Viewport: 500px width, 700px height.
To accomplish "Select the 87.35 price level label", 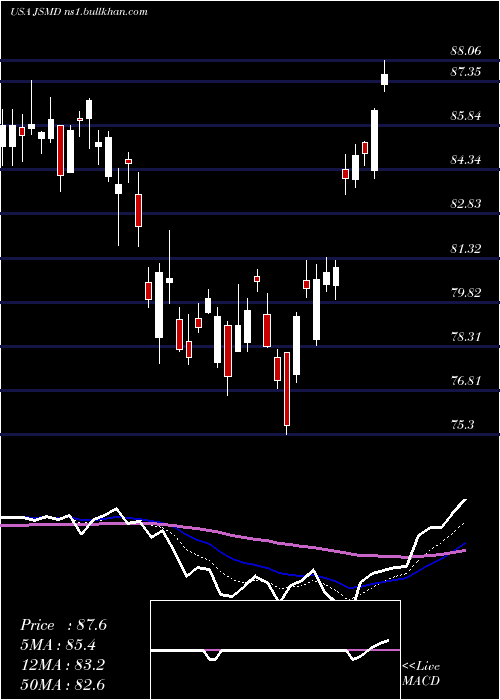I will click(466, 72).
